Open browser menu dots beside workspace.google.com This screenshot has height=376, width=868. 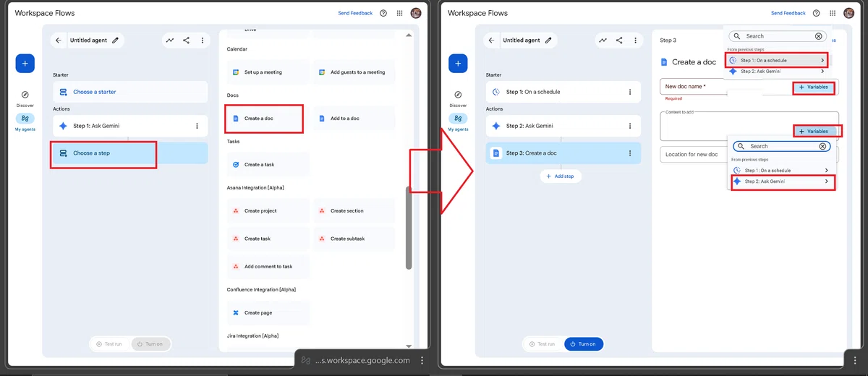[x=422, y=360]
